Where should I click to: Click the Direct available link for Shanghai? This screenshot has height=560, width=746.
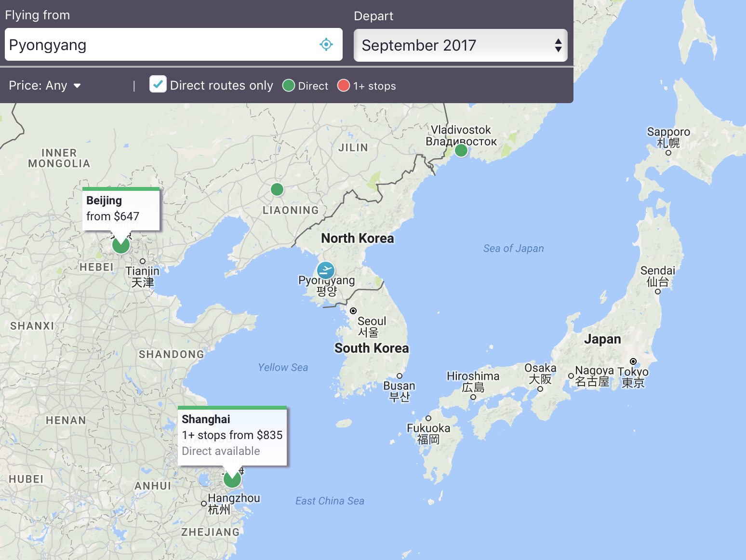pos(221,451)
